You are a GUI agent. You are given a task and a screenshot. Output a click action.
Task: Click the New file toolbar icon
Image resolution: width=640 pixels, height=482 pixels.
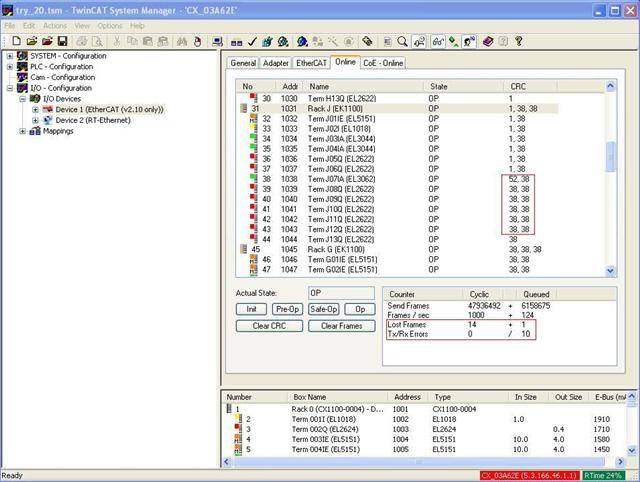pos(16,41)
